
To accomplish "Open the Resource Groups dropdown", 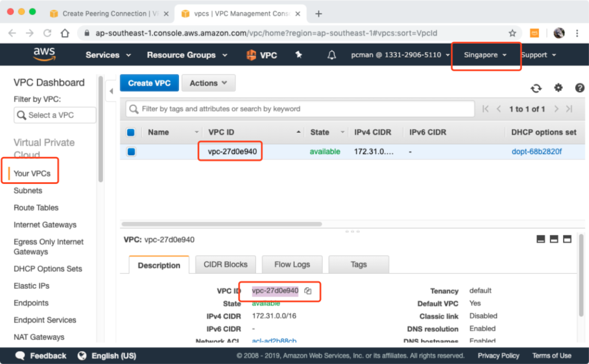I will [x=187, y=55].
